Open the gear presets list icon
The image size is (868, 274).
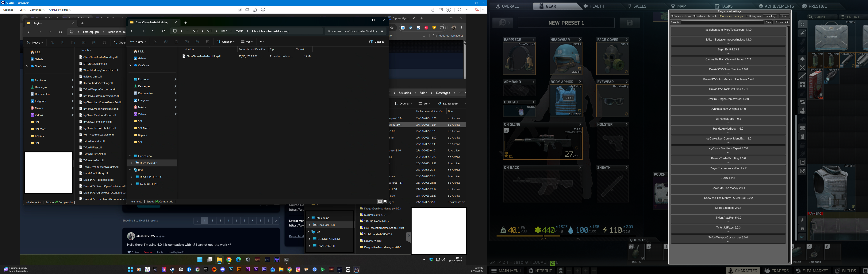pos(502,23)
